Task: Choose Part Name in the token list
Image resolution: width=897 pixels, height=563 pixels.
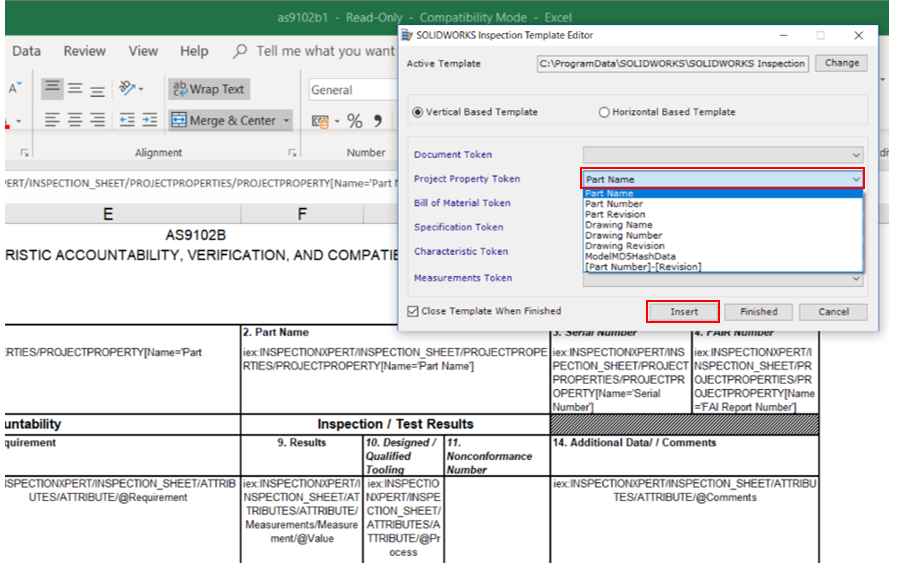Action: click(x=723, y=193)
